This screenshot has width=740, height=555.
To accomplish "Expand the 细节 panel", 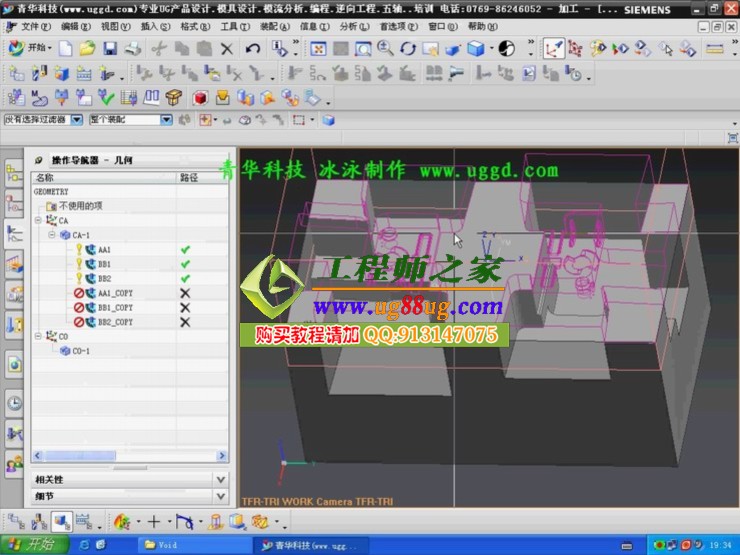I will 220,496.
